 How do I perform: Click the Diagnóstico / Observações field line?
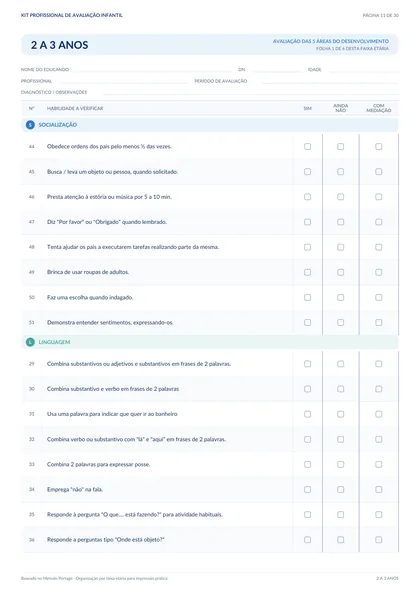tap(251, 92)
